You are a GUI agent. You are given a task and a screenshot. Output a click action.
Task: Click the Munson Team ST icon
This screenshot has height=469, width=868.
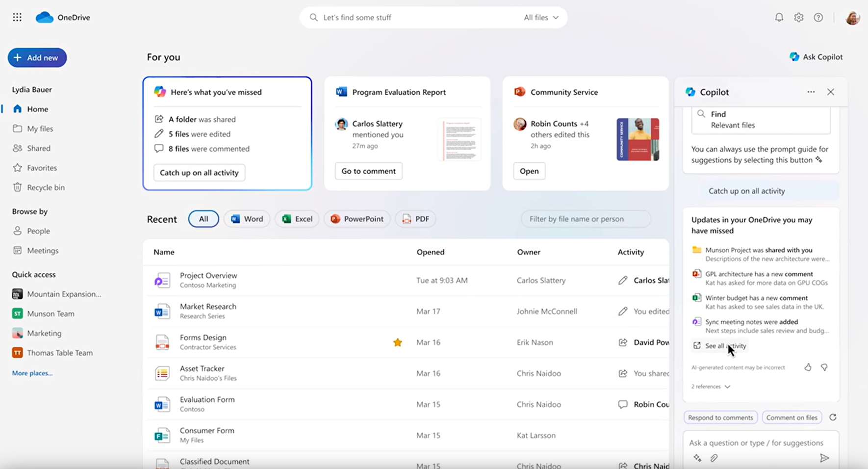pyautogui.click(x=17, y=313)
